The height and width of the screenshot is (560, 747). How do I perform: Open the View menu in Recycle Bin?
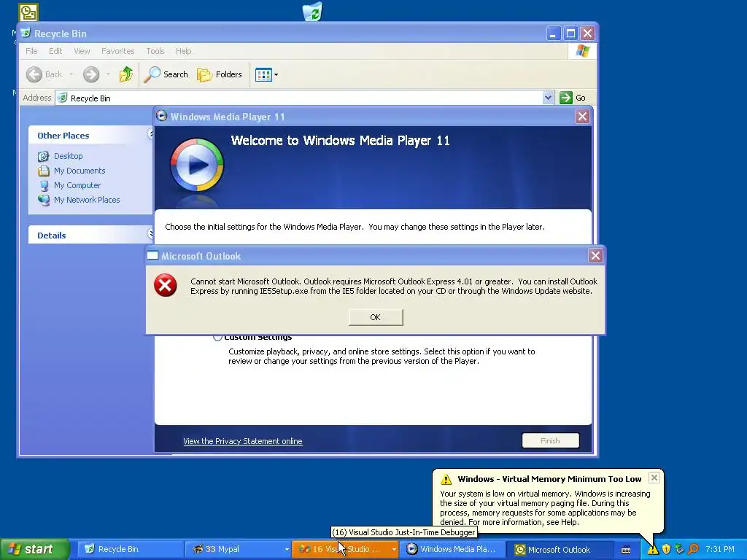point(82,51)
